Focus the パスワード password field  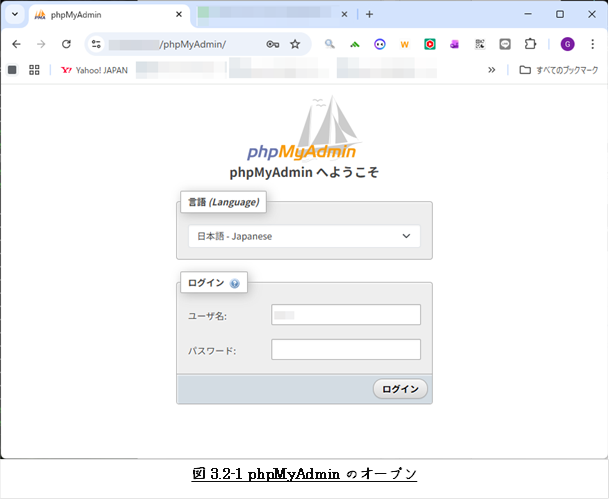[345, 350]
